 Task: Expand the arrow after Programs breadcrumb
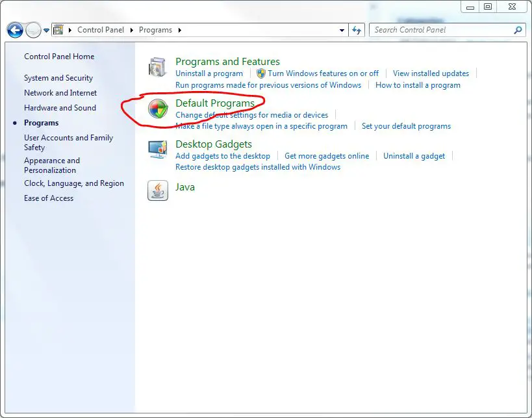point(180,30)
